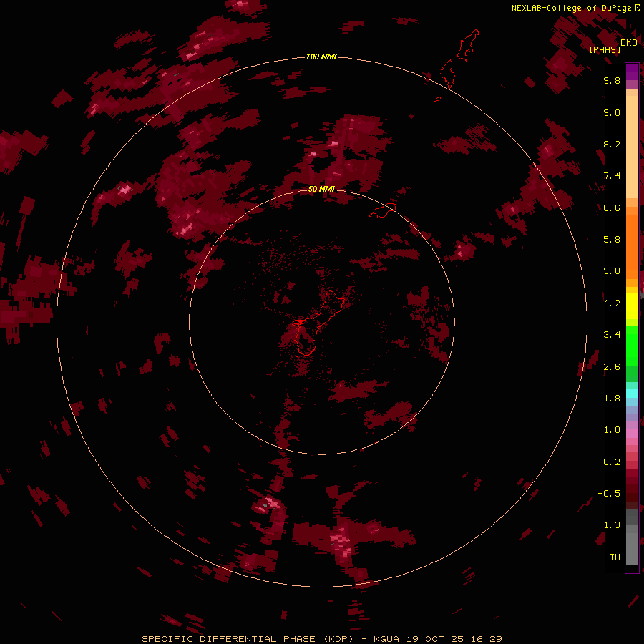Click the 6.6 scale value
This screenshot has height=644, width=644.
pyautogui.click(x=612, y=208)
